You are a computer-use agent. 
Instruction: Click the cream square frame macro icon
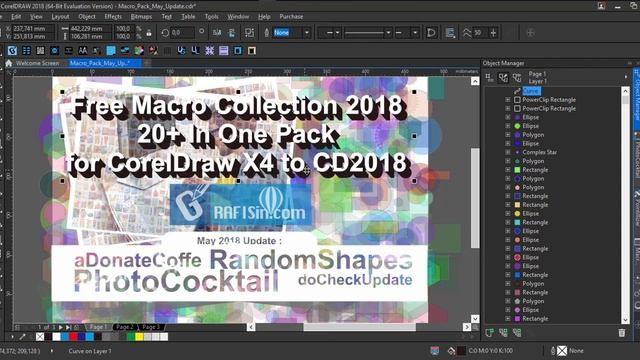click(x=252, y=51)
